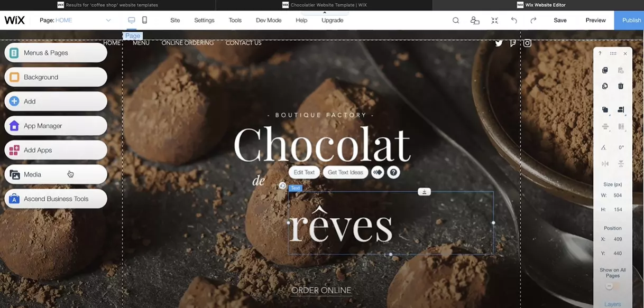Click the Paste icon in toolbar

[x=621, y=70]
